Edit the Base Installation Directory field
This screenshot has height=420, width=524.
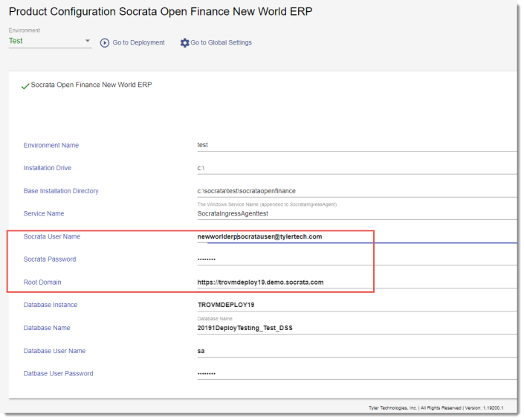357,191
